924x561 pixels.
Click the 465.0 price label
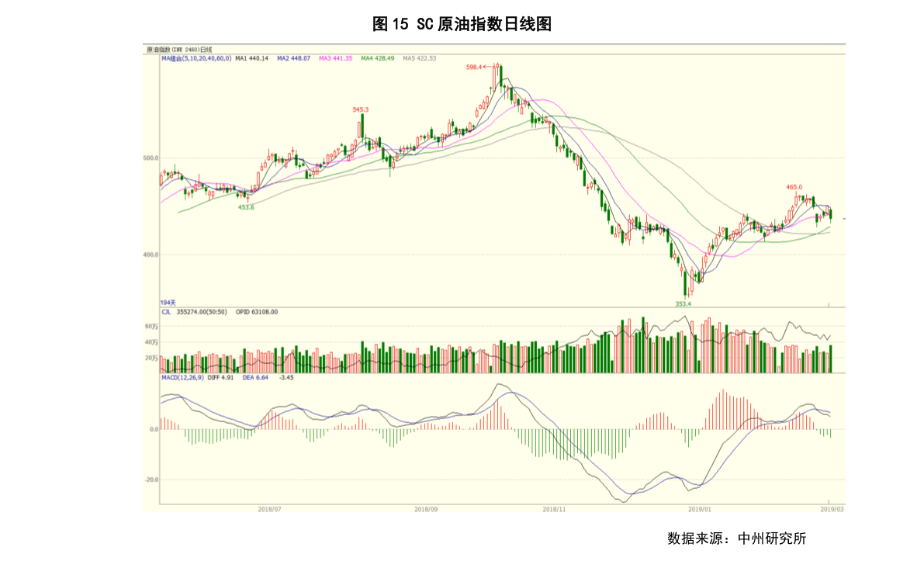(794, 187)
